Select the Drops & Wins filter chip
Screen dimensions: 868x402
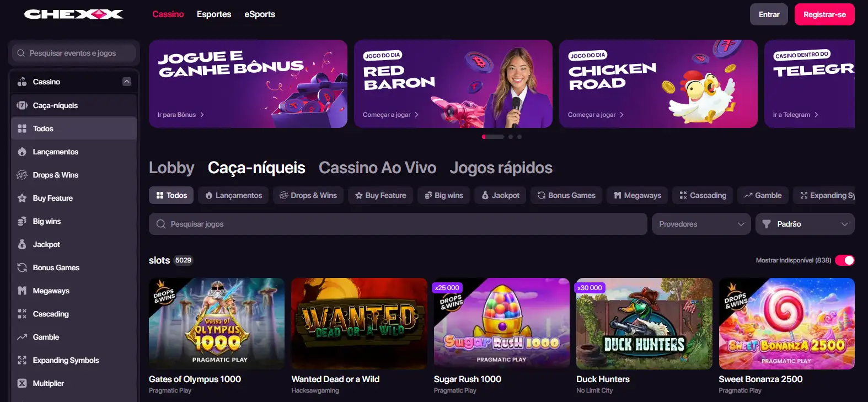pos(308,195)
